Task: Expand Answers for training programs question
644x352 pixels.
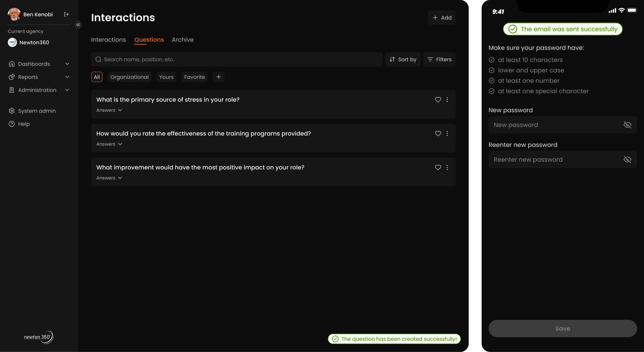Action: 109,144
